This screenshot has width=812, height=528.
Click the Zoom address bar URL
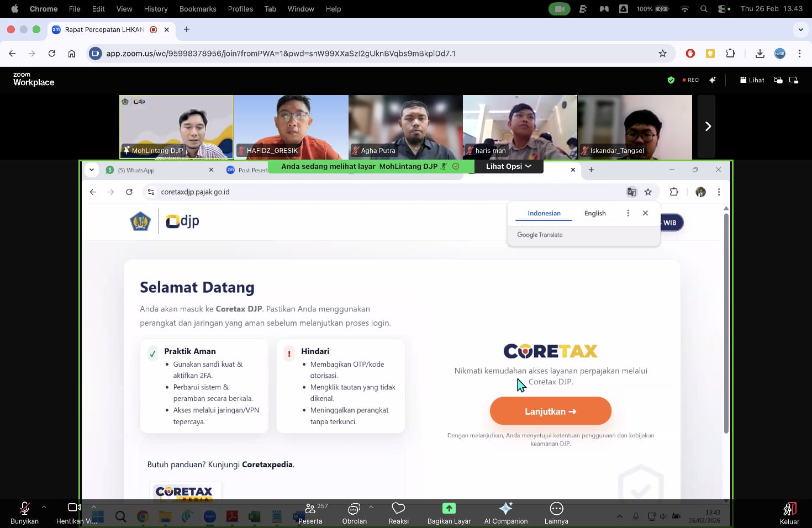[281, 54]
